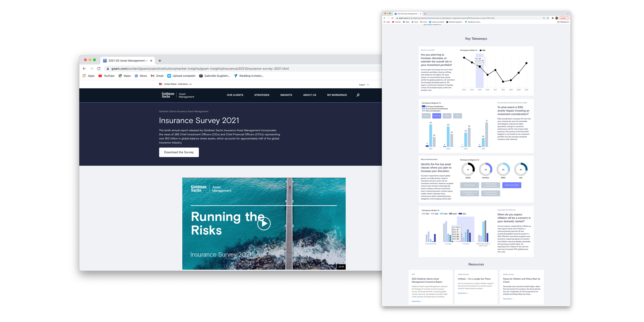This screenshot has height=322, width=644.
Task: Click the 2021 legend entry in the inflation chart
Action: click(x=462, y=214)
